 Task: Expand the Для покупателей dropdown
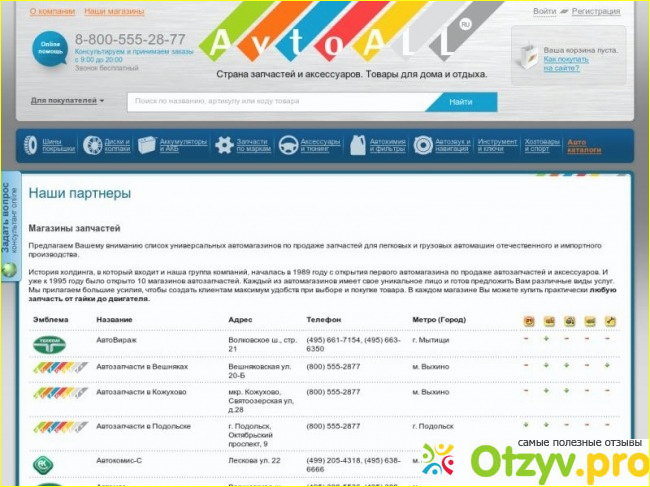(67, 101)
